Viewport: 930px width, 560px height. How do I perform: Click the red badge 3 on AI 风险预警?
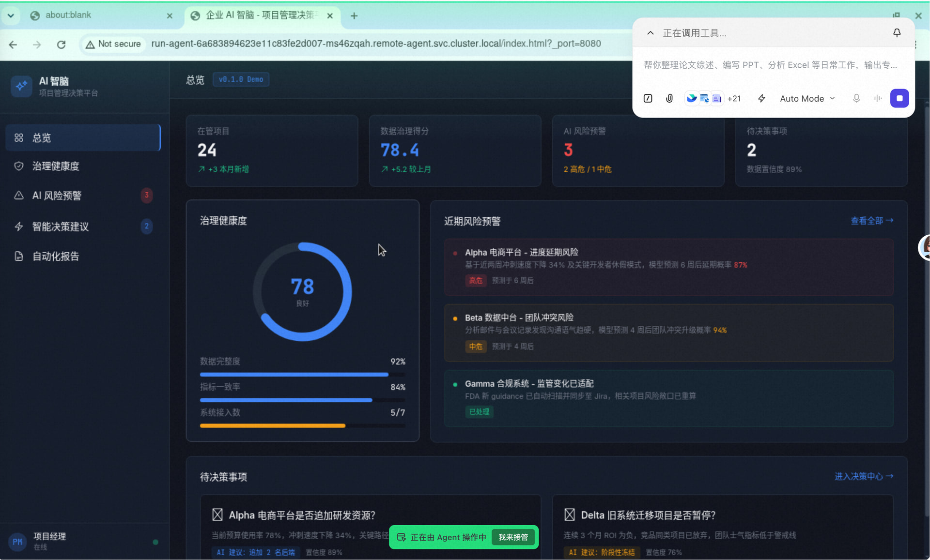[x=147, y=195]
